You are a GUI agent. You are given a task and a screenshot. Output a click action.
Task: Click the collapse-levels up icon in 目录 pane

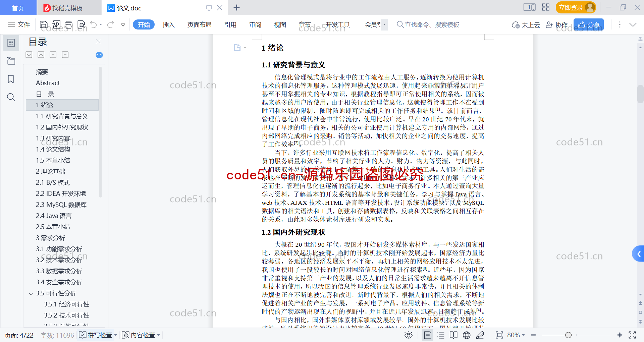41,55
